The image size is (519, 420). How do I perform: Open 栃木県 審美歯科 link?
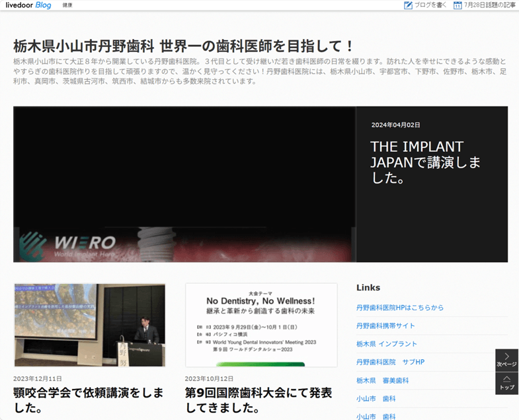tap(383, 380)
